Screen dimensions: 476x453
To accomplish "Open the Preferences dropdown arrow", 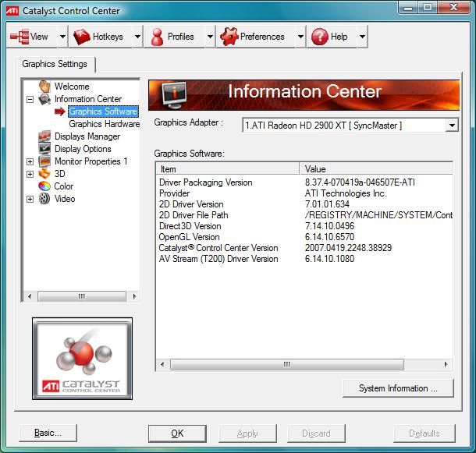I will coord(300,37).
